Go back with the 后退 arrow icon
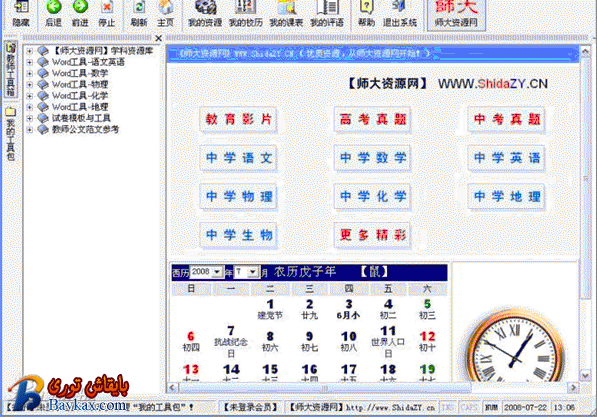Viewport: 597px width, 417px height. click(x=53, y=13)
